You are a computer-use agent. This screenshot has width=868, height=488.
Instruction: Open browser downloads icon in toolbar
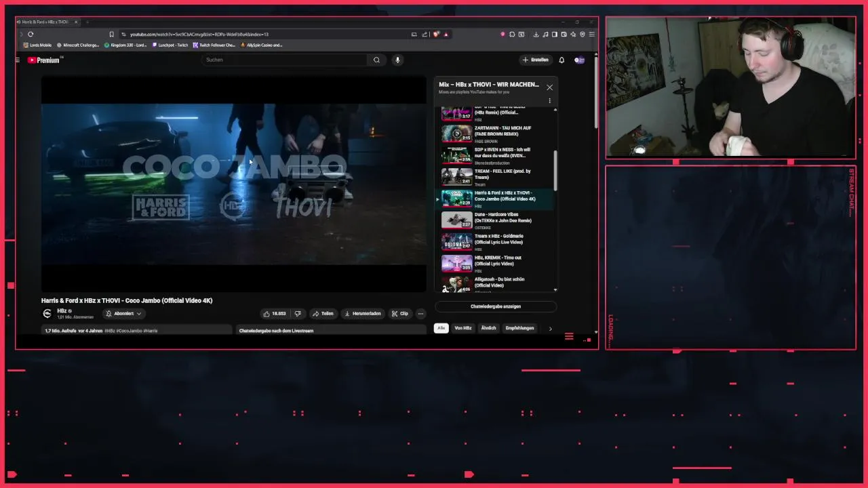pos(536,34)
